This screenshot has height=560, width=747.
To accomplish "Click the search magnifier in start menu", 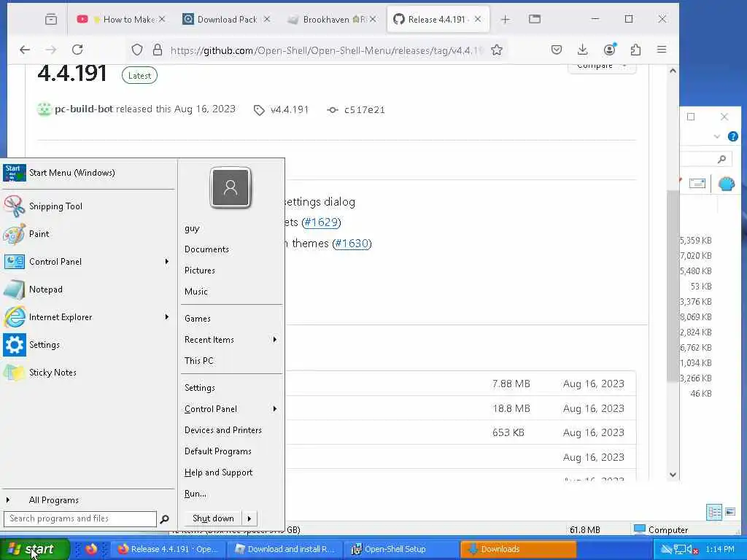I will pos(164,519).
